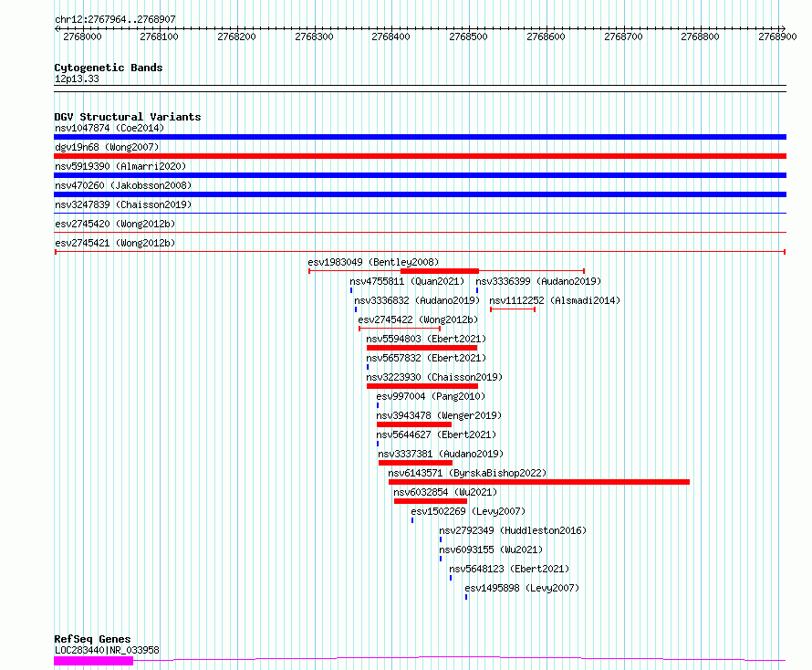Click nsv5657832 (Ebert2021) label
812x670 pixels.
[x=426, y=358]
